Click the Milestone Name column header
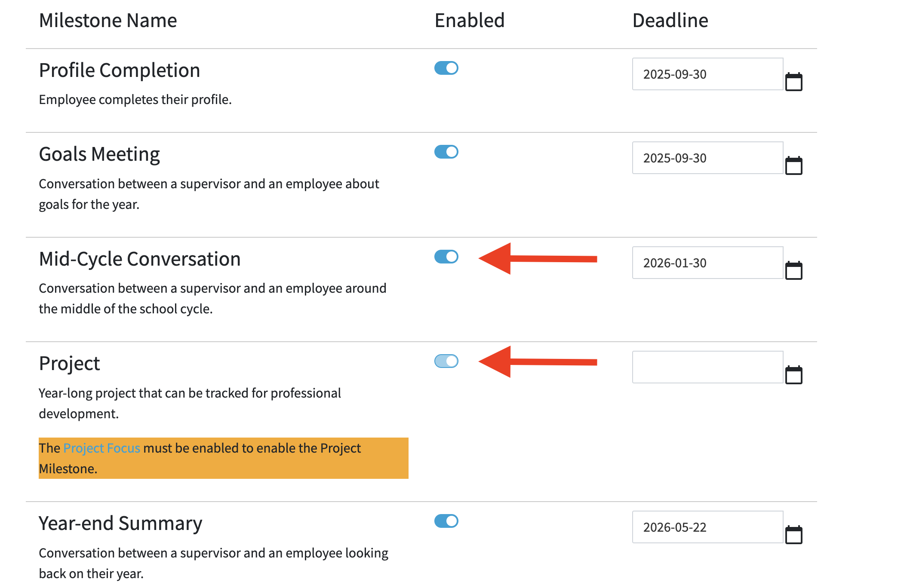Screen dimensions: 910x588 point(108,20)
